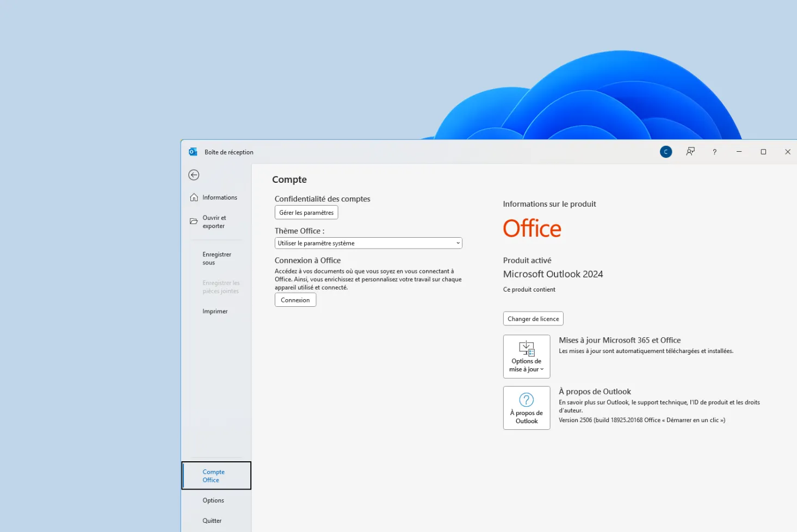Click the Office logo text

click(532, 228)
